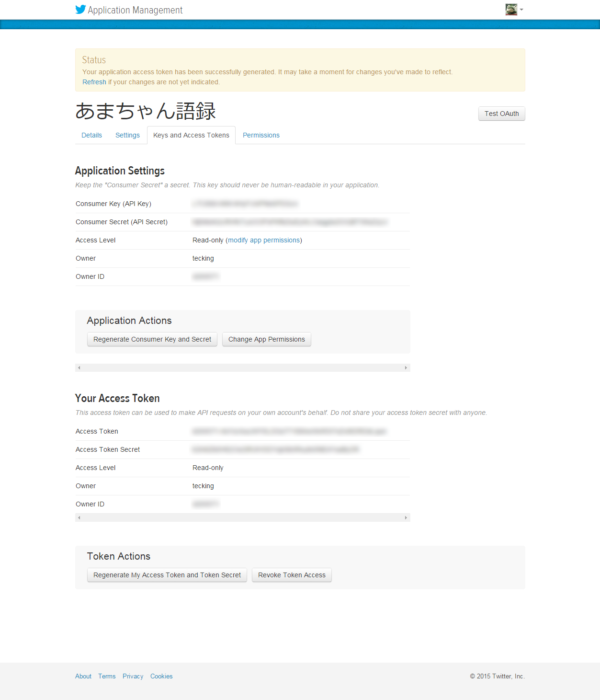Regenerate My Access Token and Token Secret

pos(167,575)
